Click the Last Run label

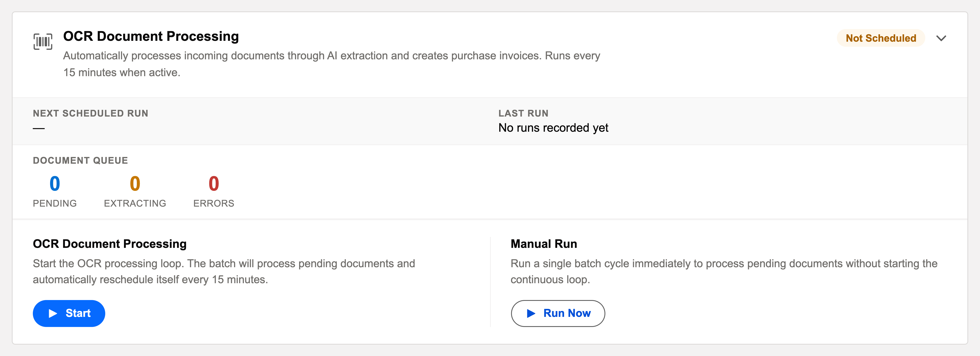coord(523,113)
